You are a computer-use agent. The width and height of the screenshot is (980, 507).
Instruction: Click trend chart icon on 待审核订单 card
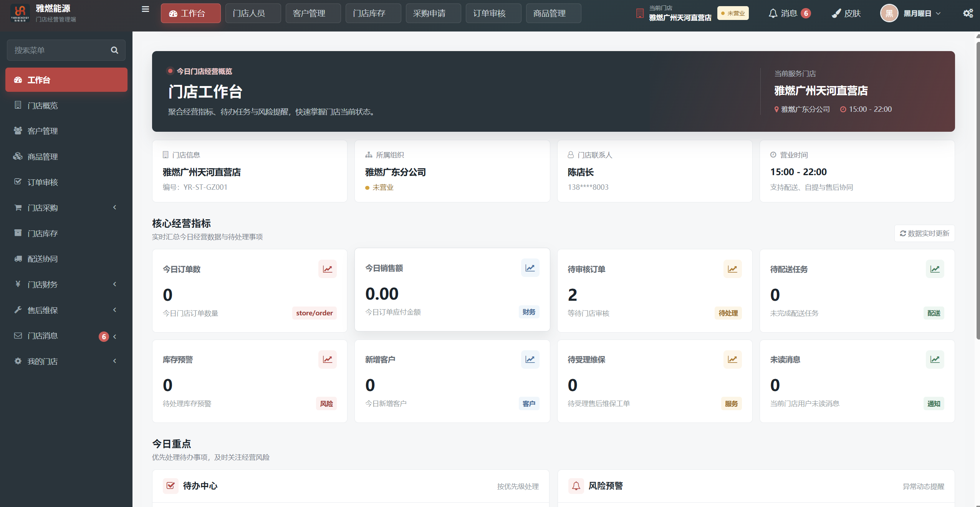point(732,269)
